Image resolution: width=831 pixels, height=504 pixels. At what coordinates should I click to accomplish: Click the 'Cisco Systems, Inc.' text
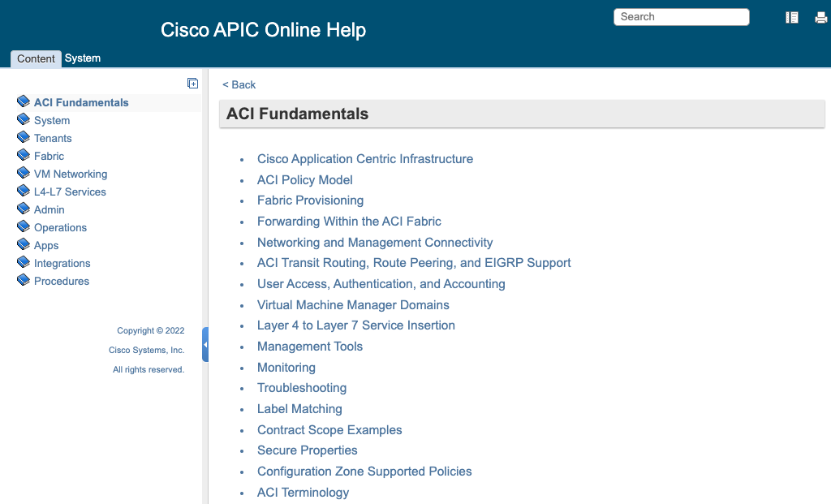[146, 351]
